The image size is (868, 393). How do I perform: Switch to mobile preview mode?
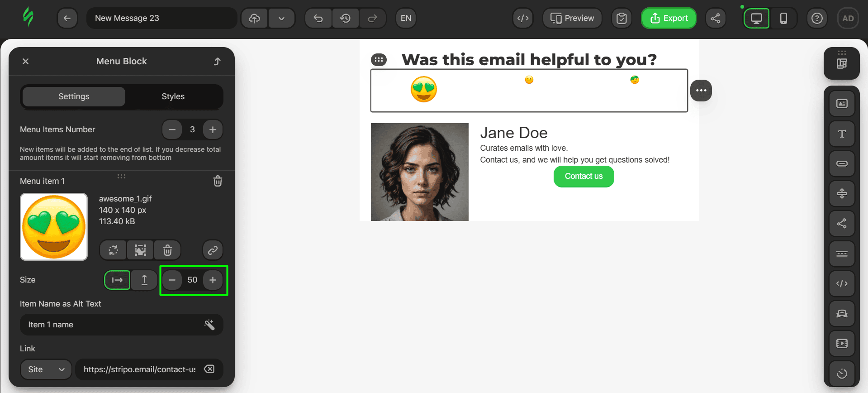[783, 19]
